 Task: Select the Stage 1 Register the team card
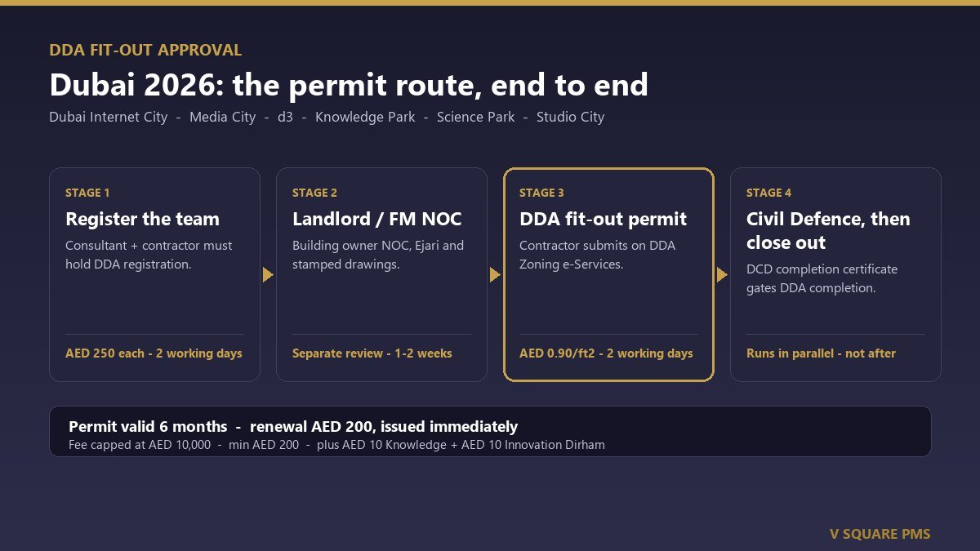[154, 274]
